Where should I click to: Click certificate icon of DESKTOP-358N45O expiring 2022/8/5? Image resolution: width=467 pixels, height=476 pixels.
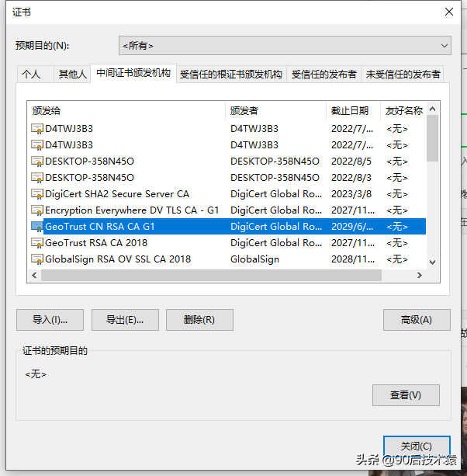(x=37, y=162)
